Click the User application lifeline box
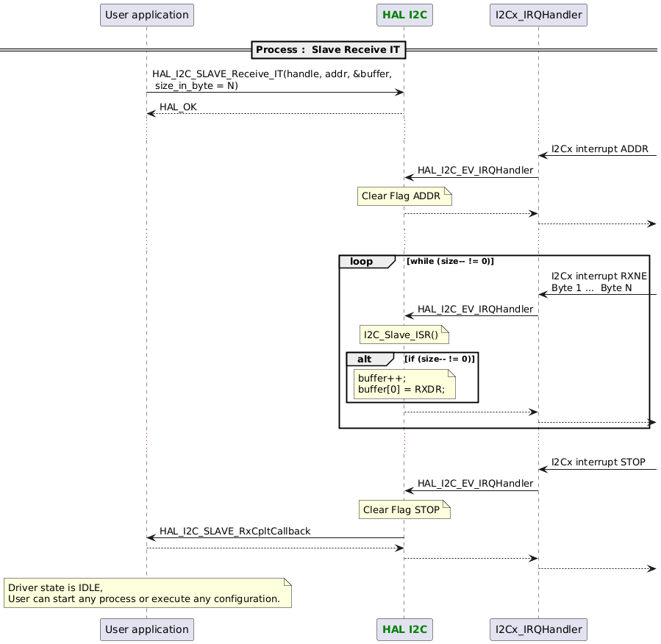Image resolution: width=661 pixels, height=644 pixels. (x=146, y=14)
